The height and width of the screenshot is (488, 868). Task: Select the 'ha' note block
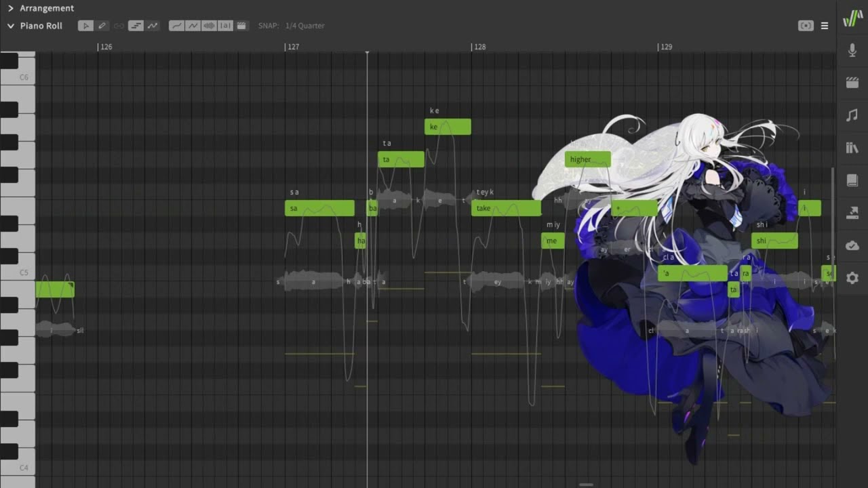[x=361, y=241]
